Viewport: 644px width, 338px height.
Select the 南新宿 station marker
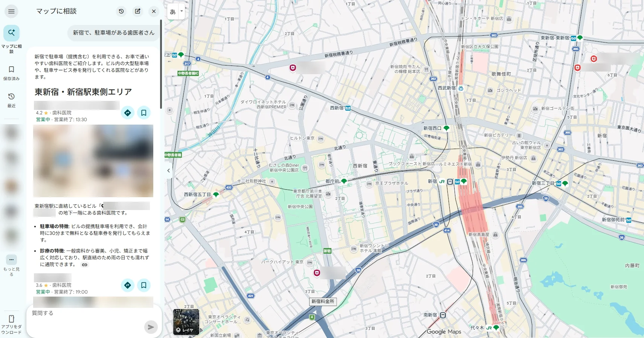tap(443, 315)
